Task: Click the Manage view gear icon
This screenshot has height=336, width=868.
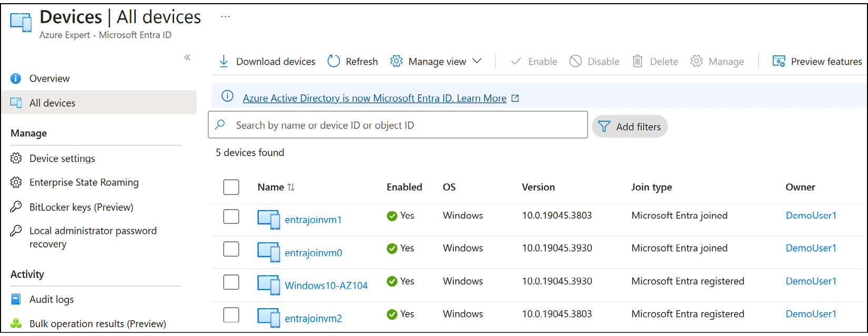Action: pyautogui.click(x=396, y=61)
